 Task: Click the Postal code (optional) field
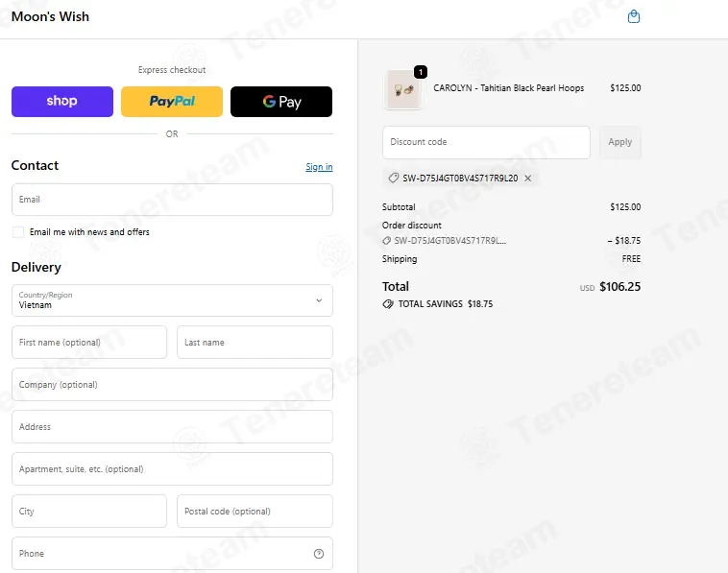255,512
